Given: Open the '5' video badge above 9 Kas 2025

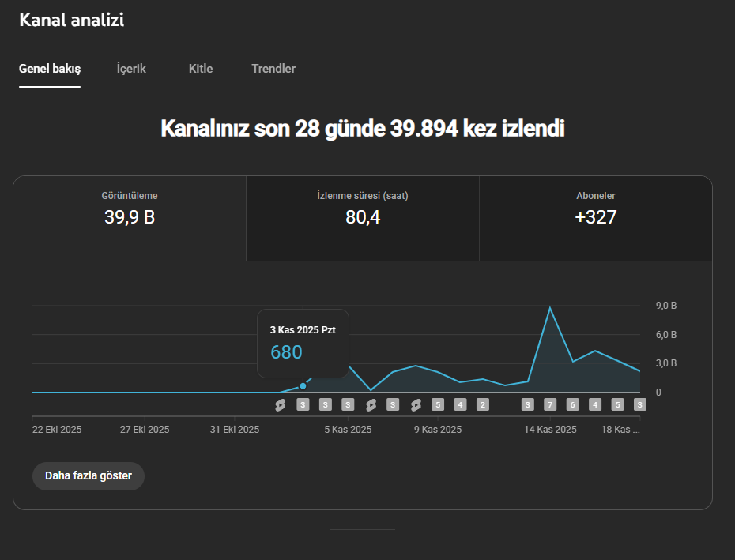Looking at the screenshot, I should pyautogui.click(x=438, y=405).
